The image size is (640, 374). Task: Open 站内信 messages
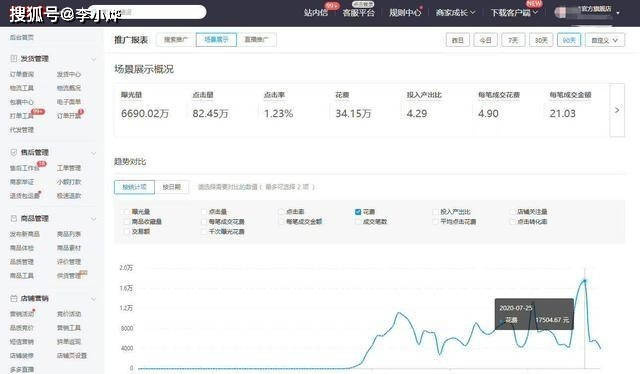(316, 13)
